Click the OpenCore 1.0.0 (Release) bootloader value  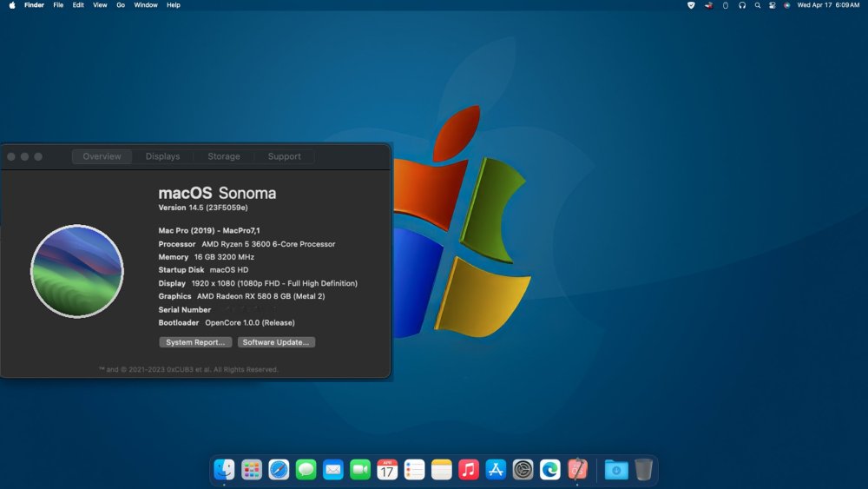250,322
